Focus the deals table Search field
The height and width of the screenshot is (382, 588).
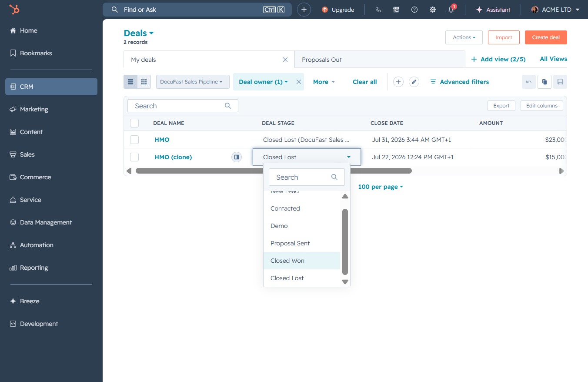pyautogui.click(x=183, y=106)
